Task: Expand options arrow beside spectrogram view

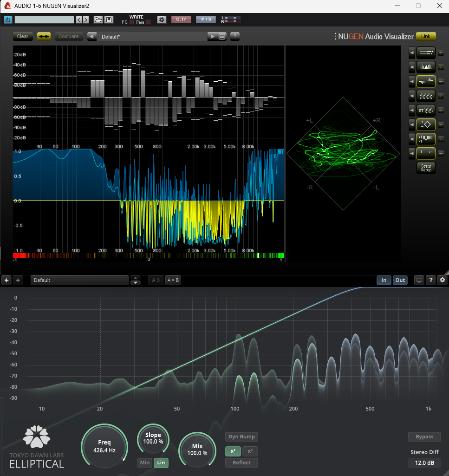Action: pyautogui.click(x=412, y=96)
